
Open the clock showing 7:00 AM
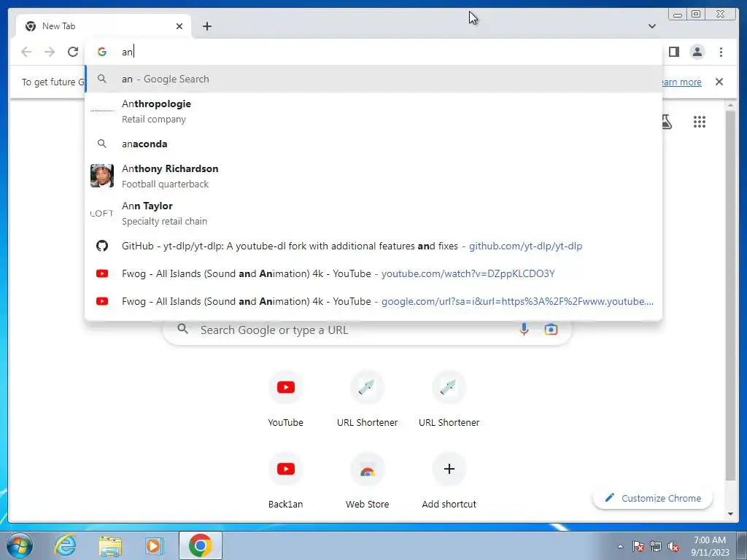[710, 546]
